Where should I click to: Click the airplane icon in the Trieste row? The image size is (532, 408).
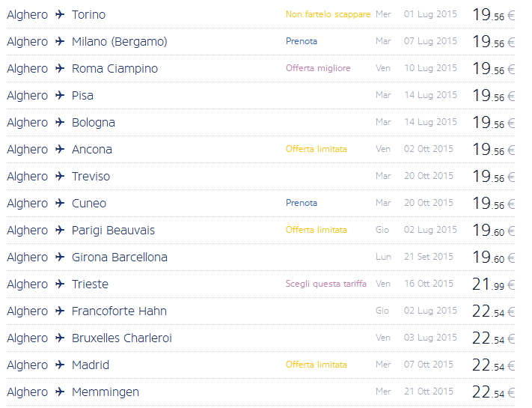click(60, 284)
